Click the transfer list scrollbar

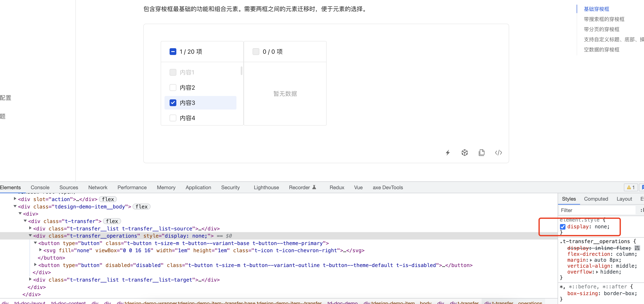(241, 71)
